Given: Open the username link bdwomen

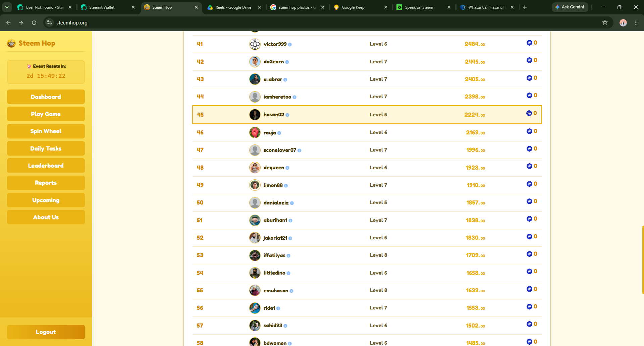Looking at the screenshot, I should tap(275, 343).
